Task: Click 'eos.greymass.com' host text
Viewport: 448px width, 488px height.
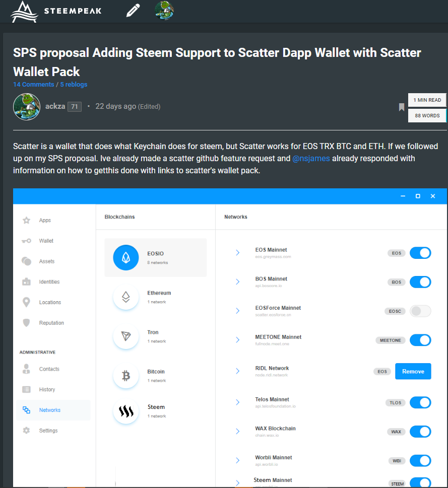Action: 273,257
